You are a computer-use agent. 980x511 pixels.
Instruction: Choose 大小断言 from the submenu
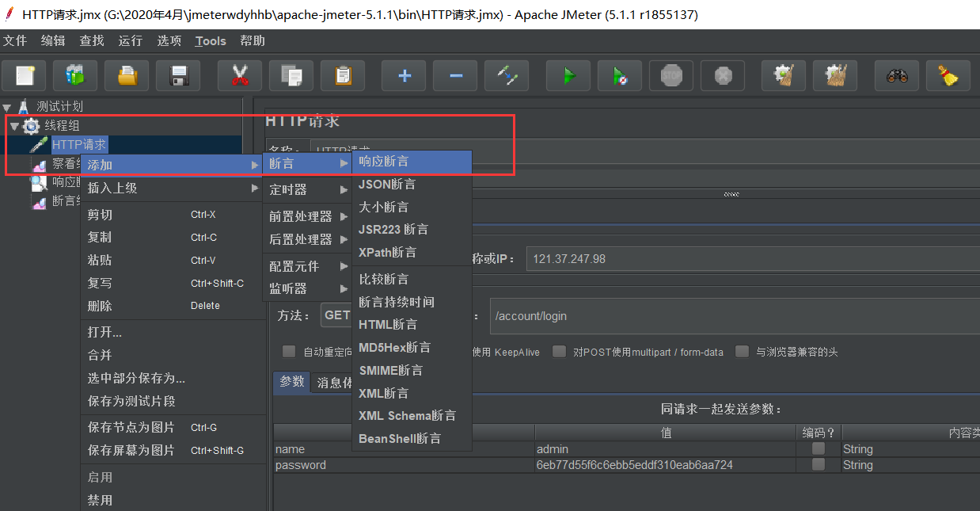[412, 207]
